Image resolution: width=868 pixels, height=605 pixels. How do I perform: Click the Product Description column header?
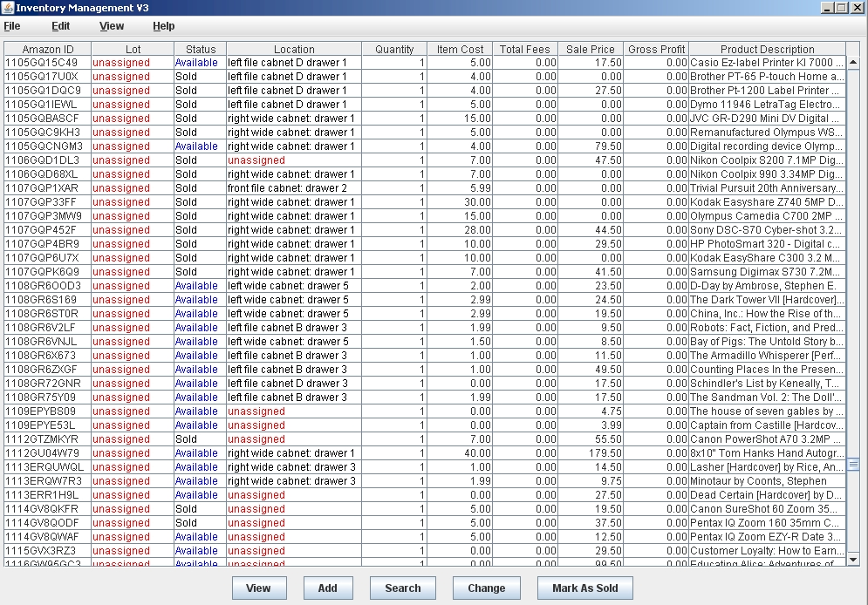tap(767, 50)
